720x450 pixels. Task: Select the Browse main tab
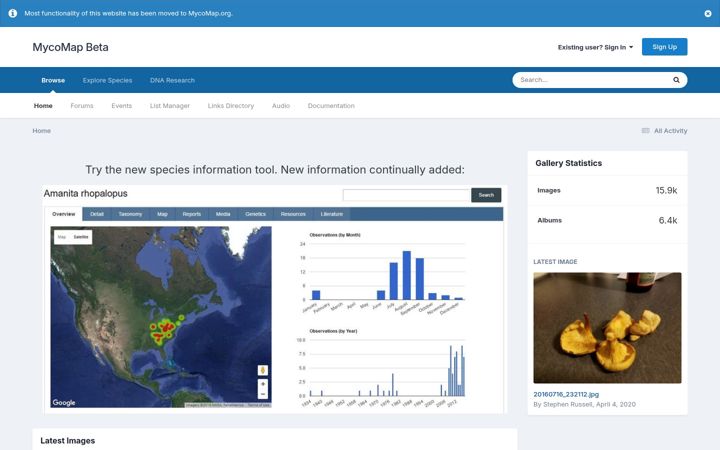click(x=53, y=80)
